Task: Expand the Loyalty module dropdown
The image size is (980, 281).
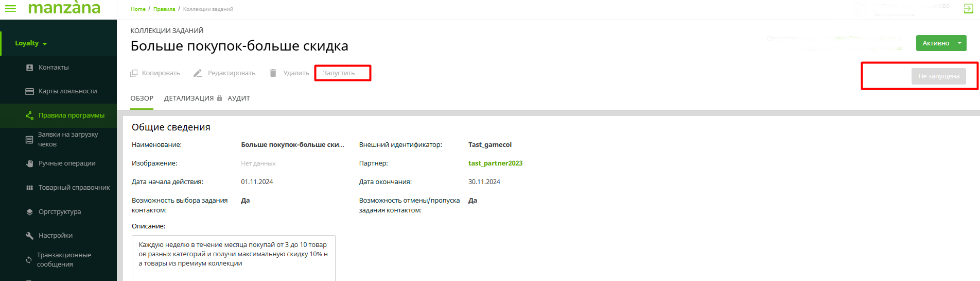Action: (x=31, y=43)
